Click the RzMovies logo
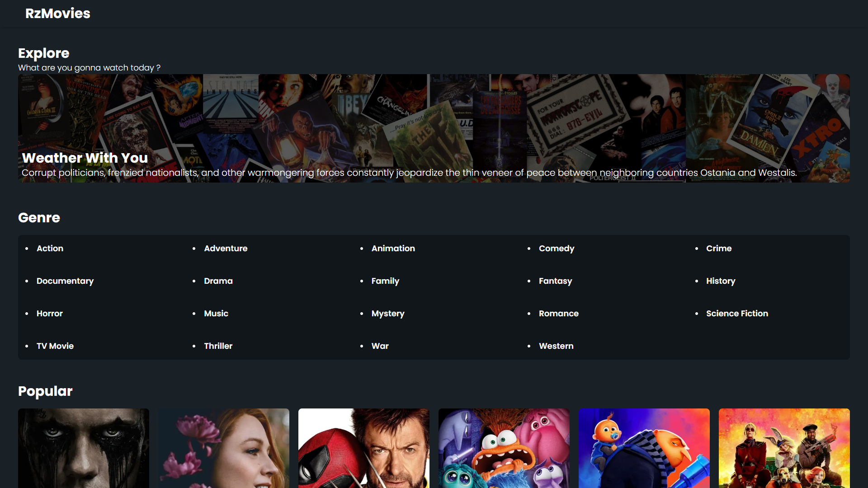Image resolution: width=868 pixels, height=488 pixels. coord(58,14)
